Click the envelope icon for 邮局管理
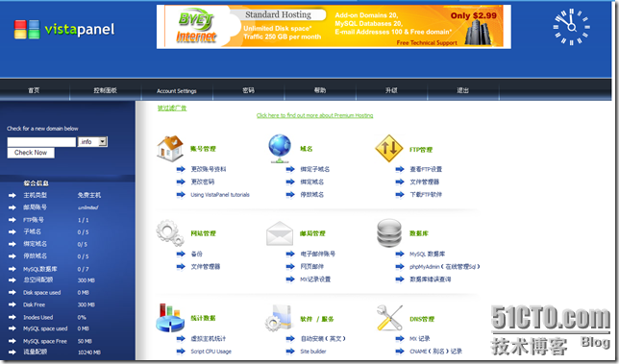 280,233
